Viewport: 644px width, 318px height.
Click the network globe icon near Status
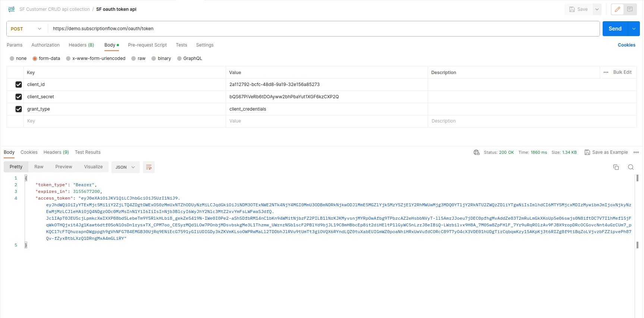[477, 152]
